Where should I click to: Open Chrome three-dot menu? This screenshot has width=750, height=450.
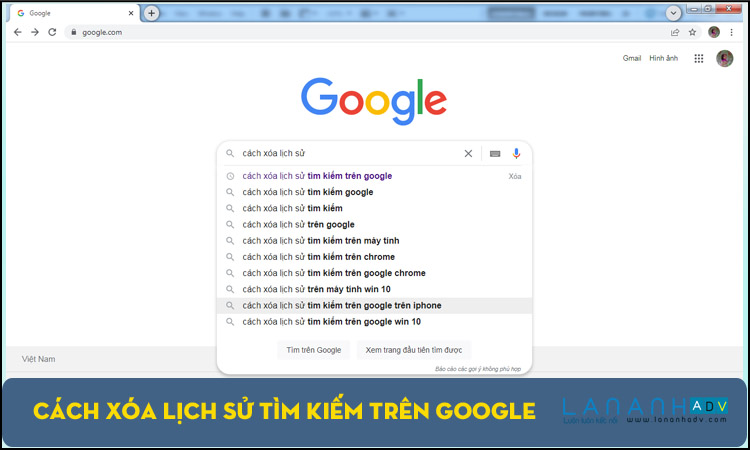[731, 32]
